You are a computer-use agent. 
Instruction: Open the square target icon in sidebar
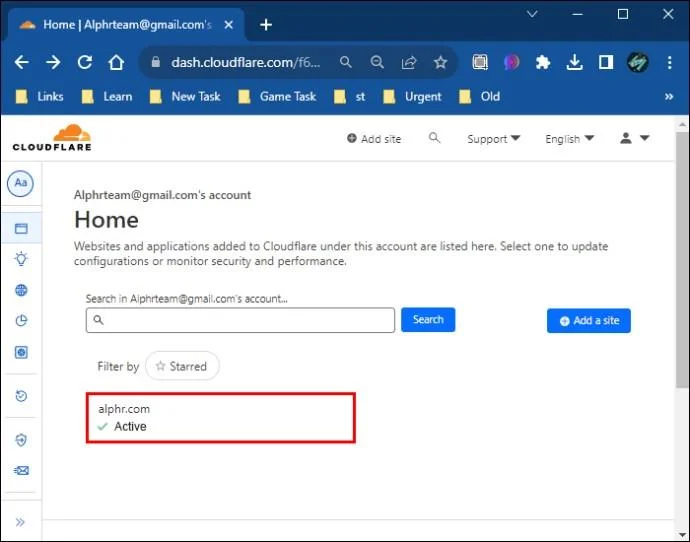tap(21, 352)
